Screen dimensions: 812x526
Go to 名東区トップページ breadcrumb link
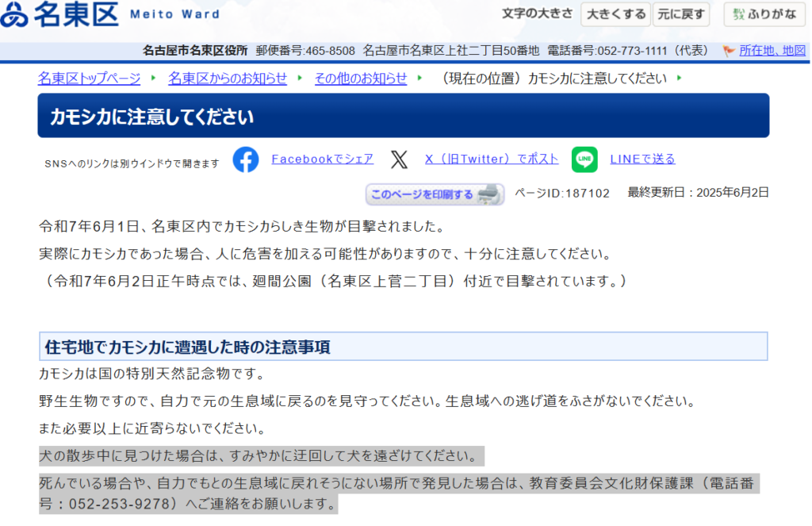click(x=89, y=79)
